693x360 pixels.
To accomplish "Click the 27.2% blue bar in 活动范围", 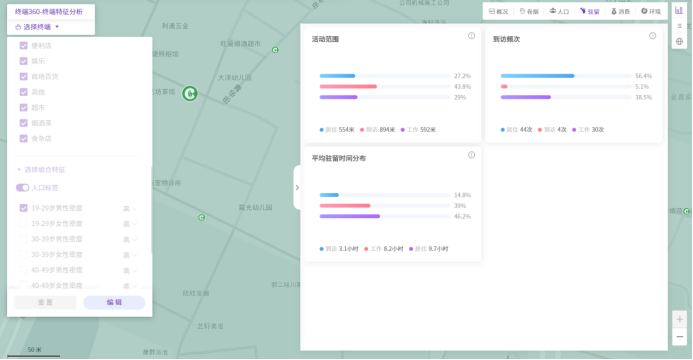I will click(337, 76).
